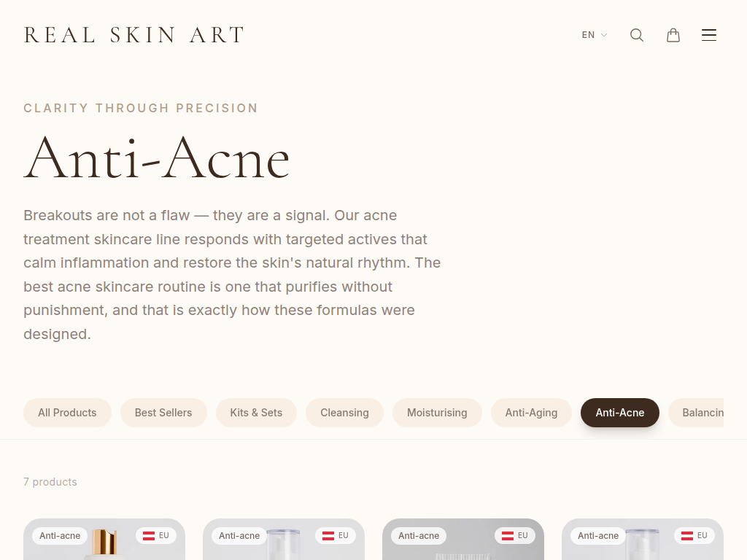Open the search icon in header
The width and height of the screenshot is (747, 560).
[x=637, y=35]
